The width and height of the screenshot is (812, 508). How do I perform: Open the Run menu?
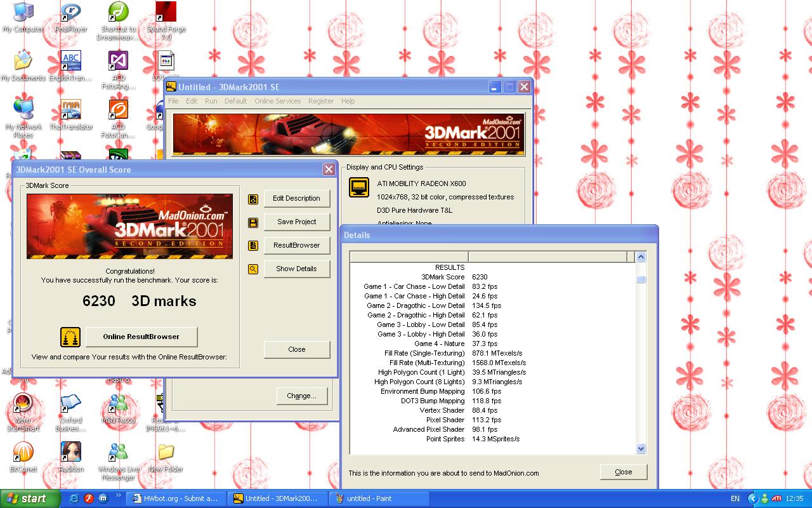coord(211,101)
